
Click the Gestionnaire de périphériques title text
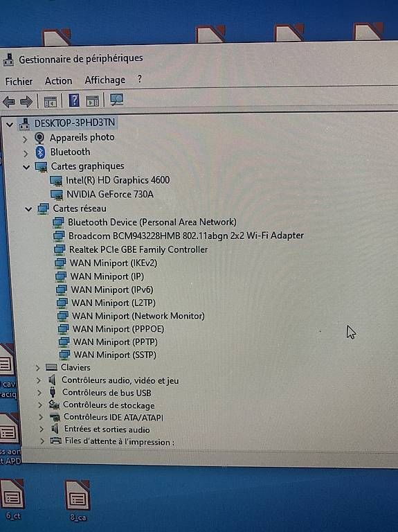pos(81,58)
